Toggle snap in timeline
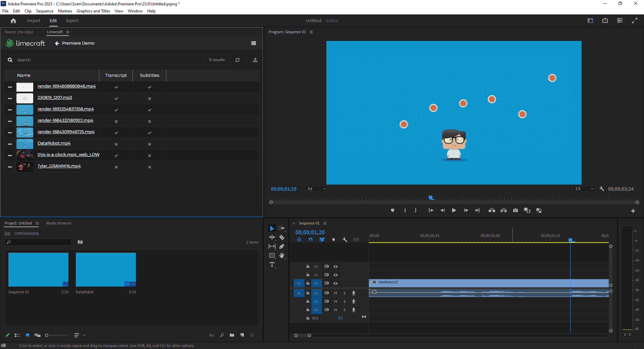Image resolution: width=644 pixels, height=349 pixels. [311, 240]
